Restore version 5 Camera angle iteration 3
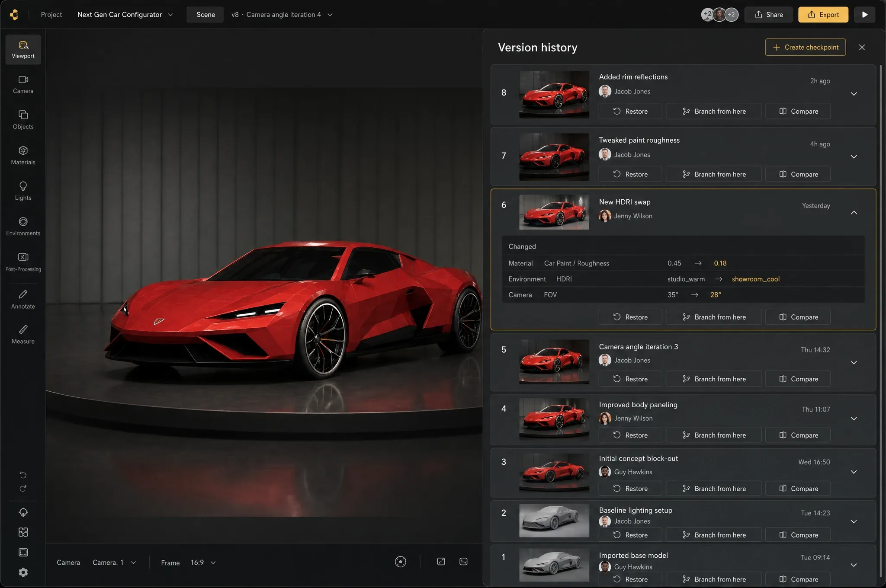This screenshot has width=886, height=588. [630, 379]
